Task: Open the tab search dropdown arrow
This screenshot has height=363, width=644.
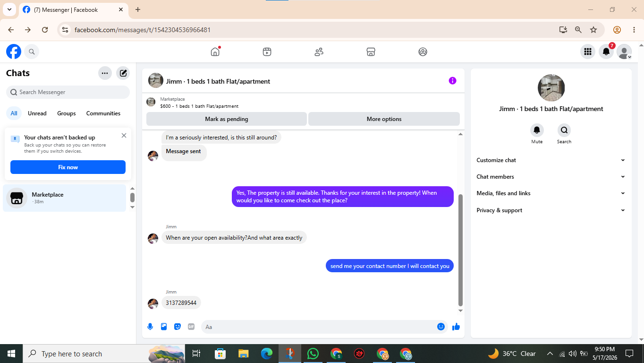Action: pyautogui.click(x=9, y=9)
